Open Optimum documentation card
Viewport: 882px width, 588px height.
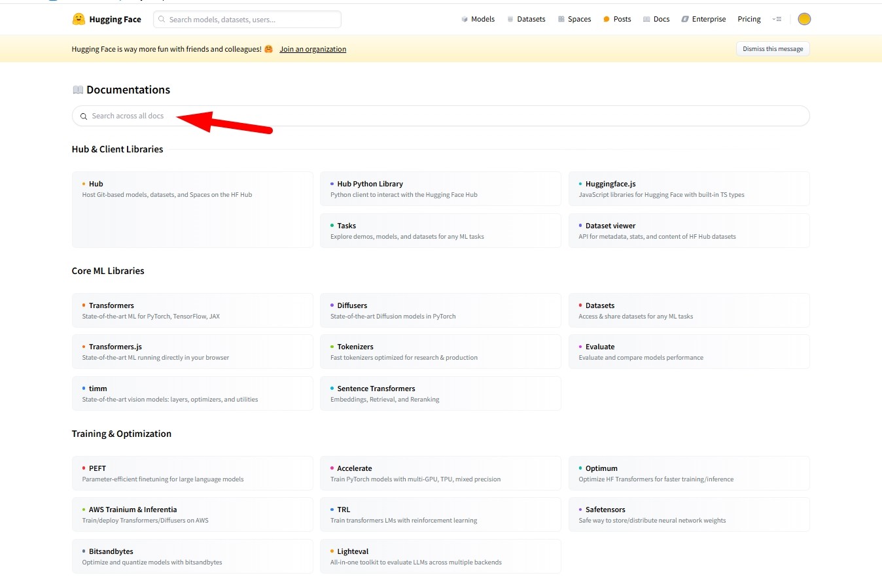689,473
